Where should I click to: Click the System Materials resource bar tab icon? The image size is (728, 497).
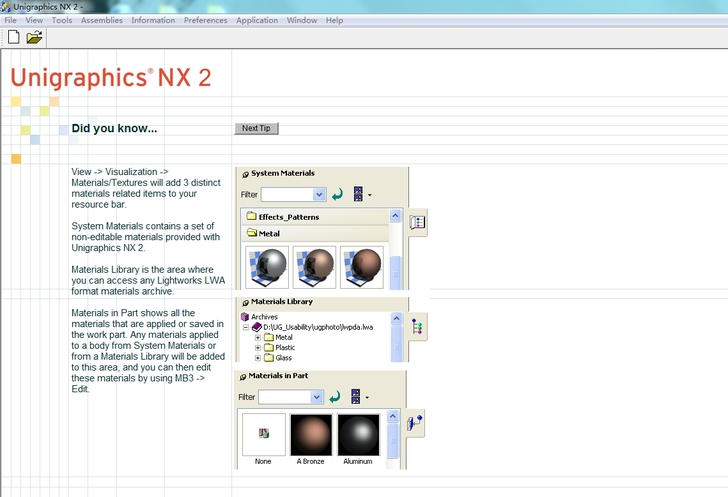click(418, 223)
